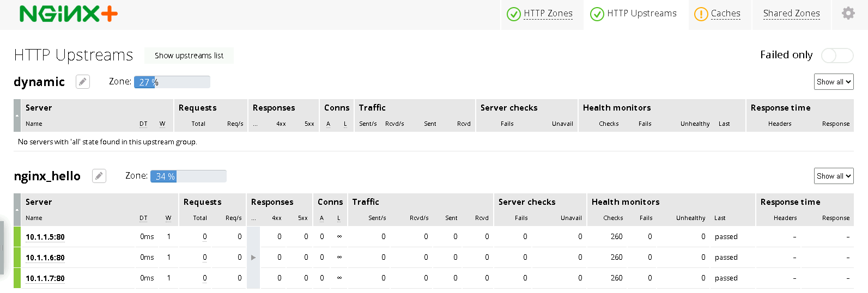The height and width of the screenshot is (293, 868).
Task: Open the Show all dropdown for nginx_hello
Action: coord(834,176)
